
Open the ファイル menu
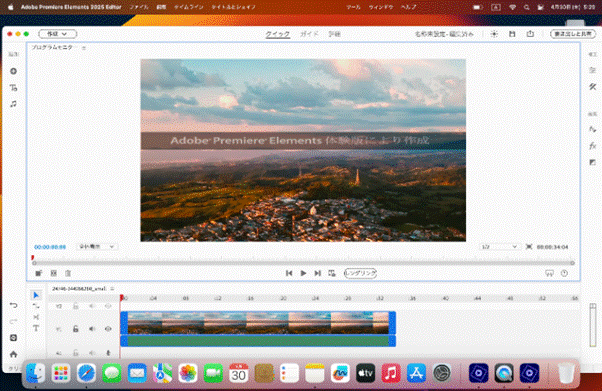tap(139, 7)
